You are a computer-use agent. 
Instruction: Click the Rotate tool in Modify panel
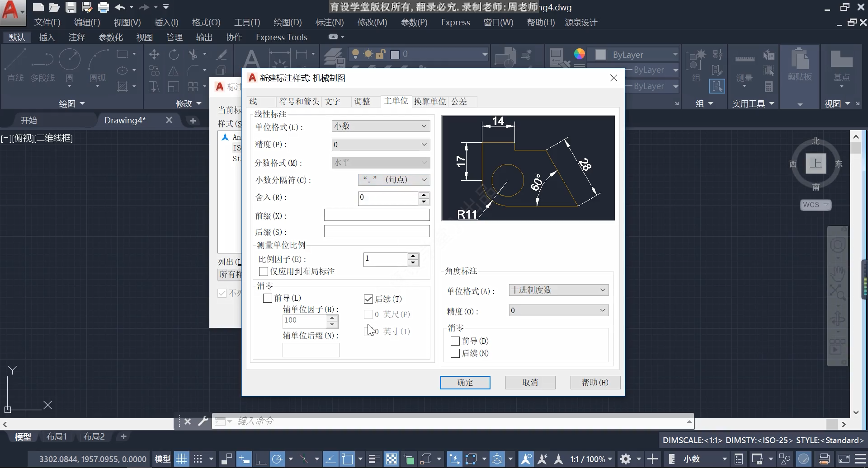[x=174, y=55]
